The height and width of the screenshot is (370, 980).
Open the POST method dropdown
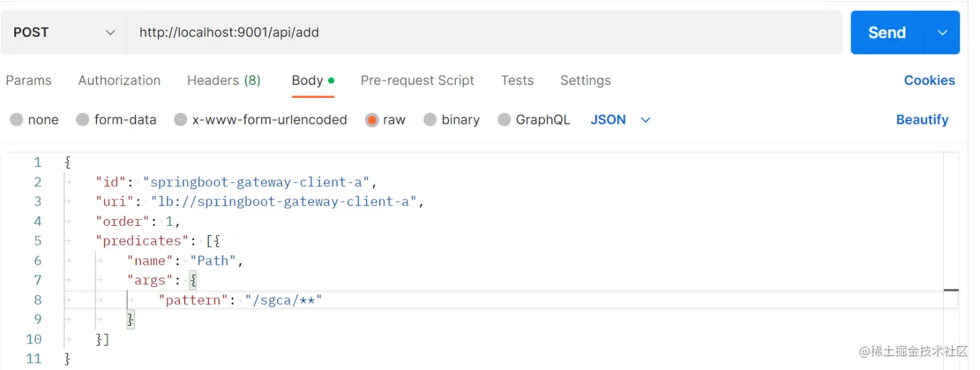coord(64,33)
